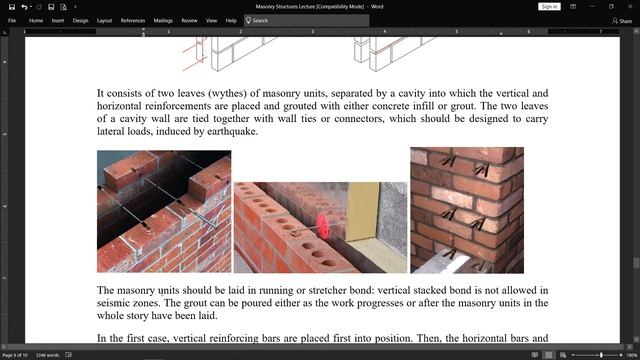Click the zoom in plus button

pos(621,355)
